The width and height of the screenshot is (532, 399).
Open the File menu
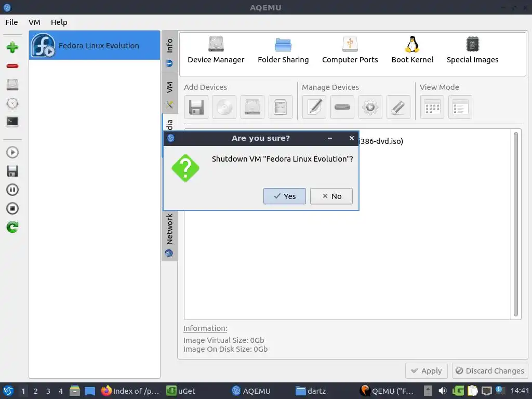(x=11, y=22)
